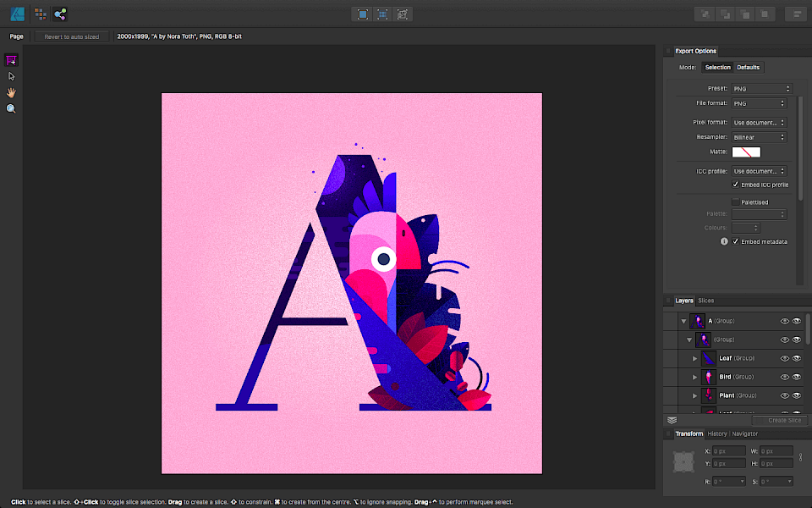Click the Export Options panel grip icon

tap(668, 52)
